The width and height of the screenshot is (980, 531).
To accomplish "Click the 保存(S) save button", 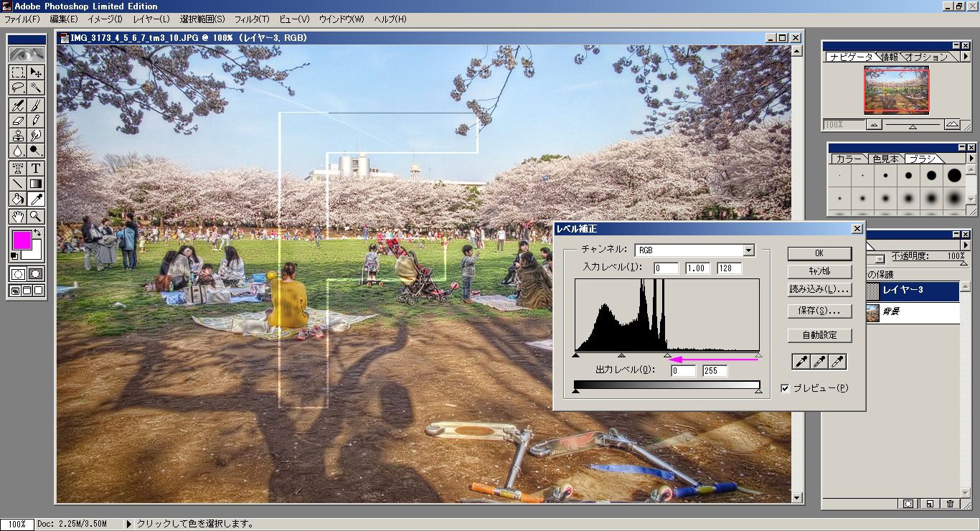I will coord(818,311).
